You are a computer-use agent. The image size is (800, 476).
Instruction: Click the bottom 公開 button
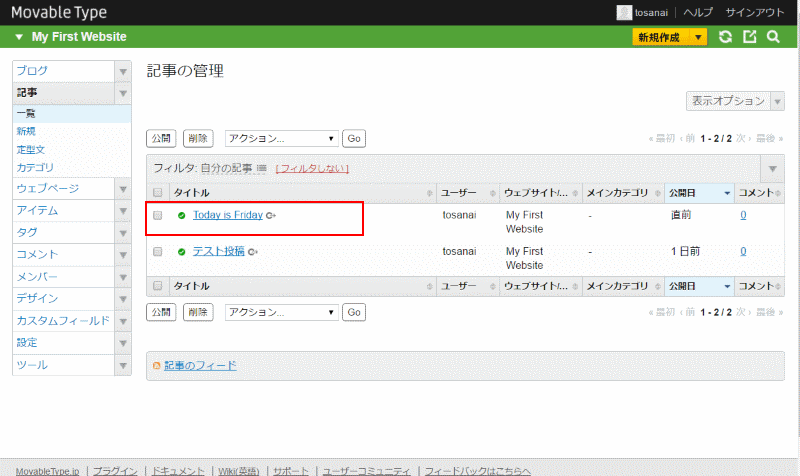click(161, 312)
